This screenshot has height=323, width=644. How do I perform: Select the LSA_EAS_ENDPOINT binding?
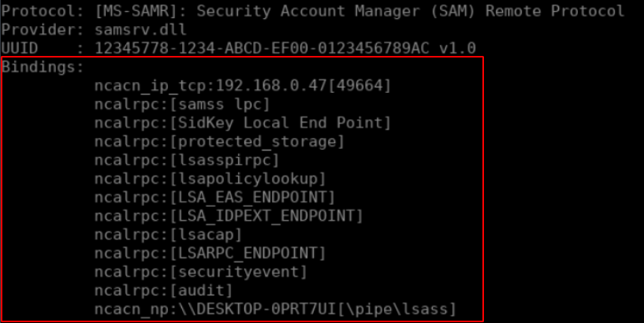point(214,197)
